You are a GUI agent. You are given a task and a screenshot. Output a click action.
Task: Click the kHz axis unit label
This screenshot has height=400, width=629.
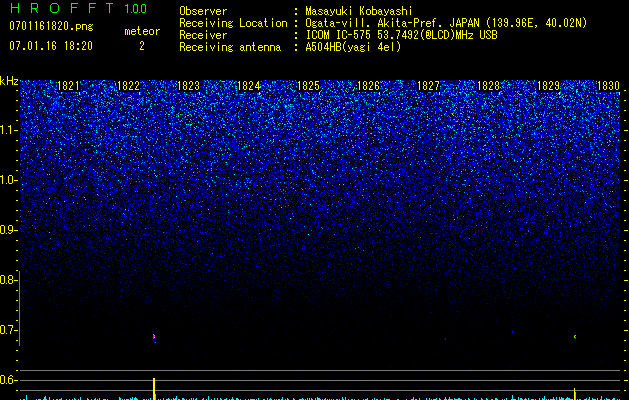pyautogui.click(x=9, y=81)
